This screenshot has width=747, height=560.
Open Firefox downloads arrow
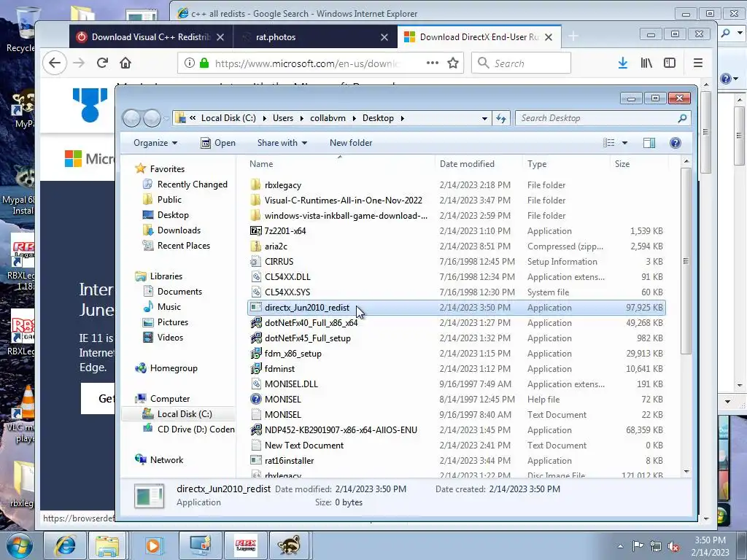(623, 63)
